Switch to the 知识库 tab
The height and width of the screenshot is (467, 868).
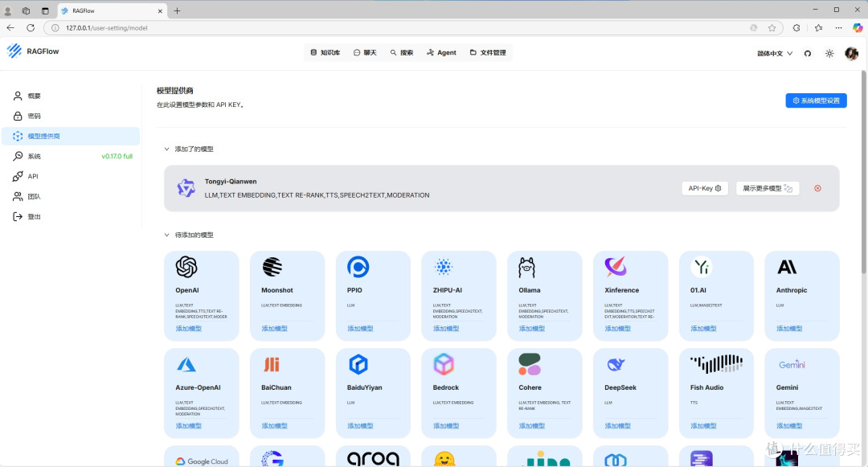coord(325,52)
